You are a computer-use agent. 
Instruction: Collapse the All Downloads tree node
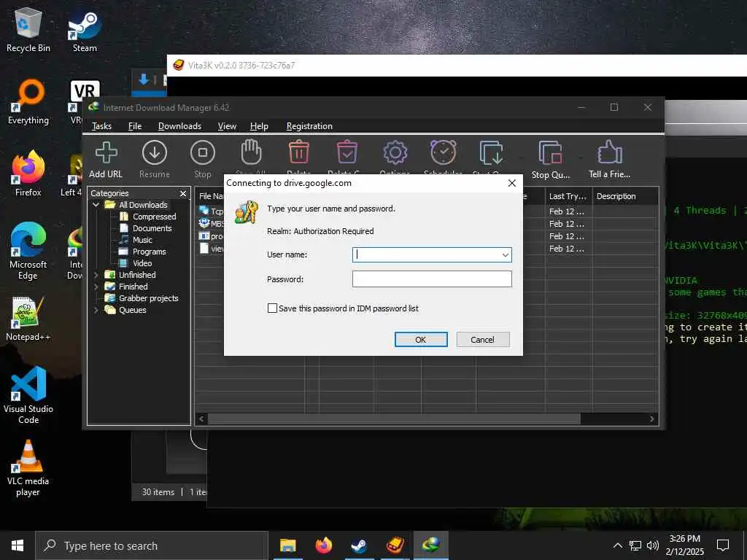click(96, 205)
